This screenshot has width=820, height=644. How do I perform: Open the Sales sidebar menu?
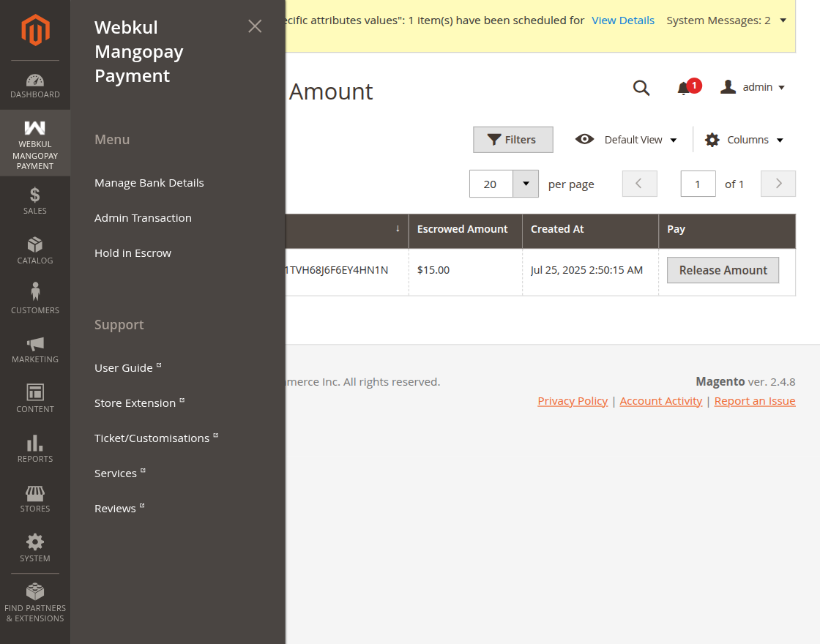pyautogui.click(x=35, y=201)
